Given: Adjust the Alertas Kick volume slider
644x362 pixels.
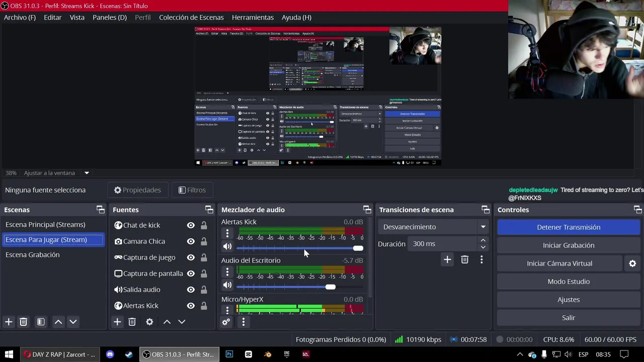Looking at the screenshot, I should click(x=300, y=248).
